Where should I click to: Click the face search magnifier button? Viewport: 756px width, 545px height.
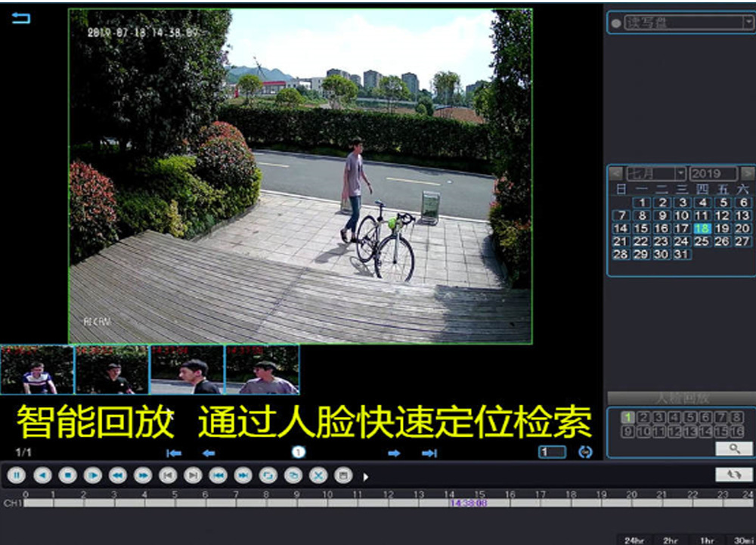click(x=734, y=449)
